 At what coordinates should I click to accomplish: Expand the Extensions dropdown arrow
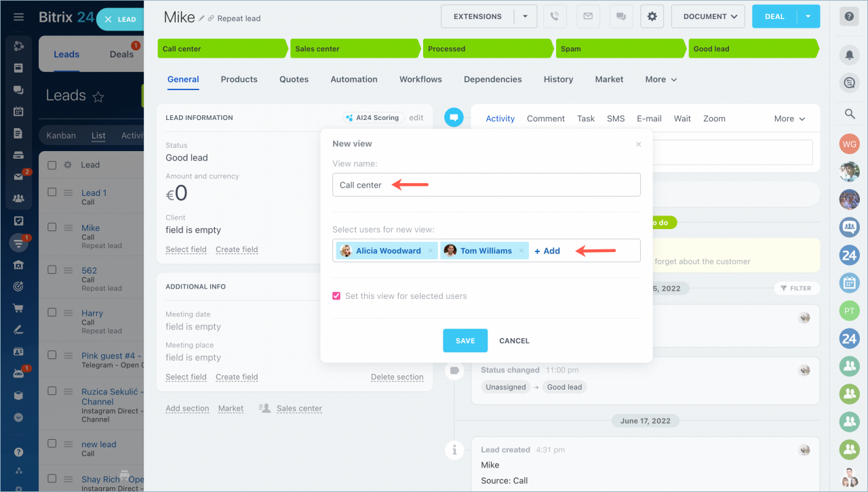(x=525, y=16)
